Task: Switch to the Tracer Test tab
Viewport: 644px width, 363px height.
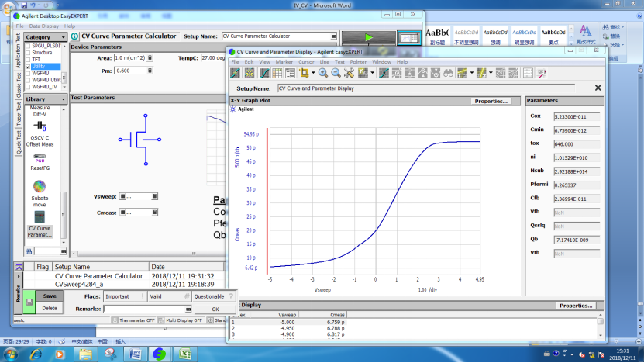Action: tap(18, 114)
